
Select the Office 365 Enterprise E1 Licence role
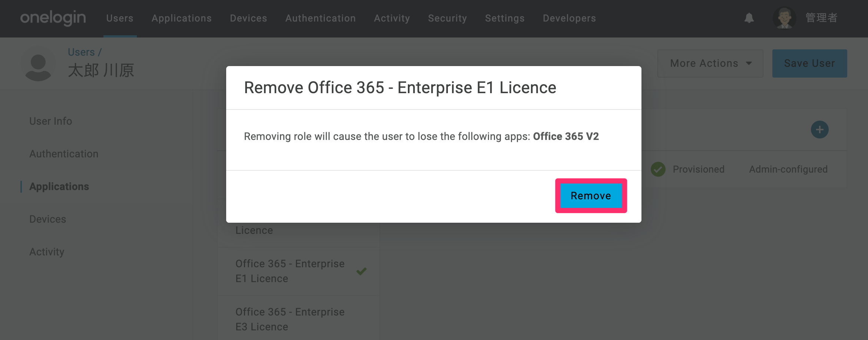[298, 271]
